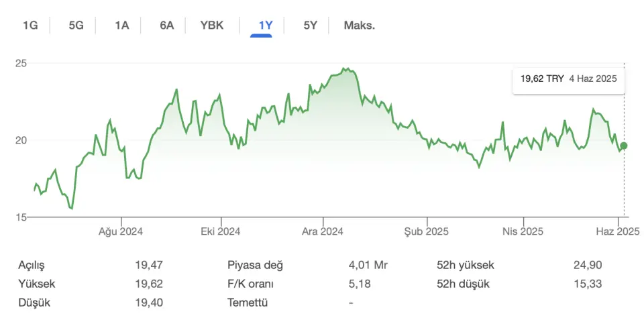Select the YBK year-to-date tab
Image resolution: width=644 pixels, height=328 pixels.
(x=212, y=25)
